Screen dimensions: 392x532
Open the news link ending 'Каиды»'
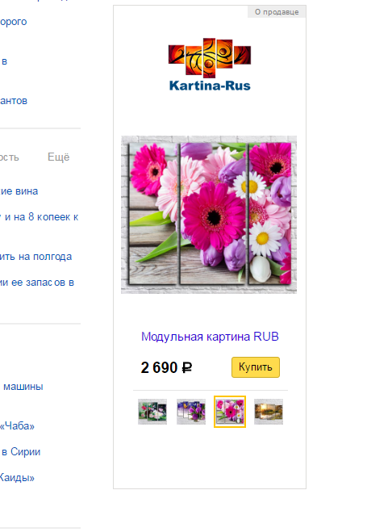[17, 478]
